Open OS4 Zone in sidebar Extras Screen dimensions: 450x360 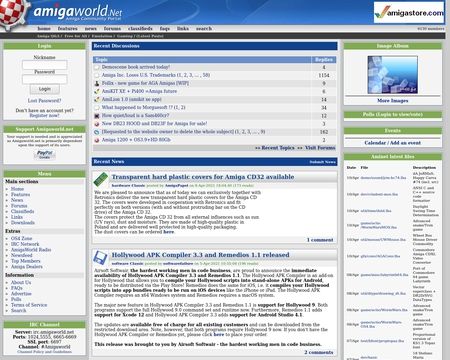[x=21, y=238]
